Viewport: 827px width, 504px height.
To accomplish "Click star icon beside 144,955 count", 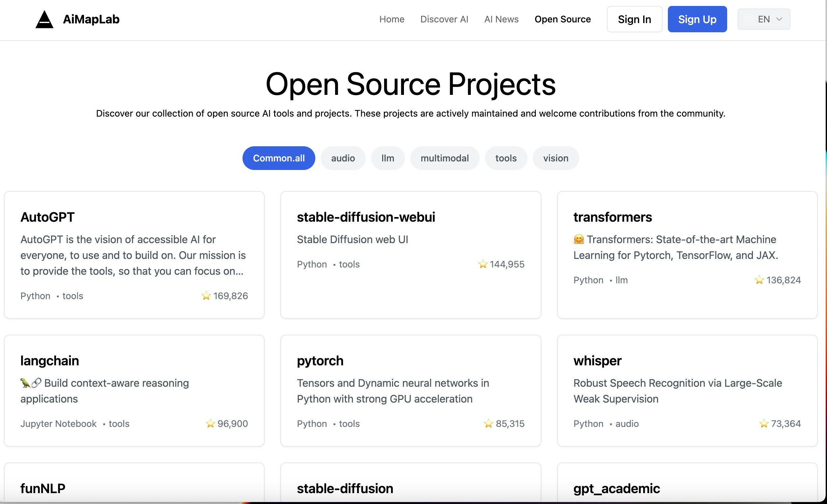I will [x=482, y=264].
